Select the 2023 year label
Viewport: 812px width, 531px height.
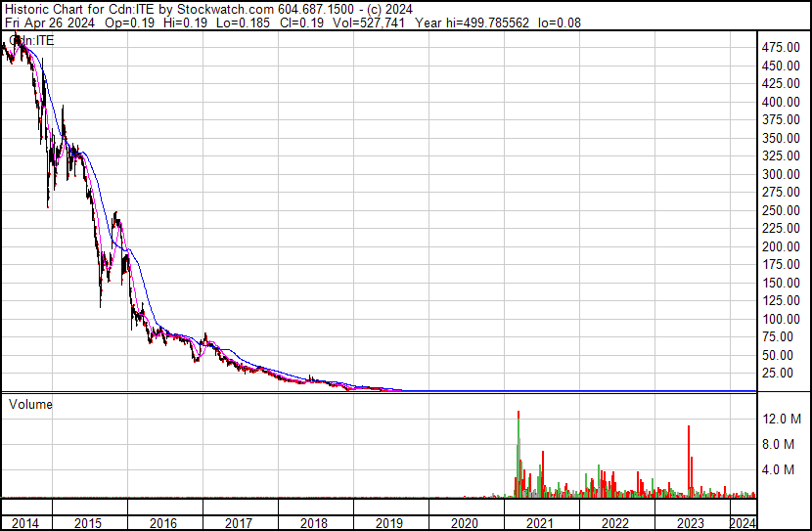[x=692, y=522]
